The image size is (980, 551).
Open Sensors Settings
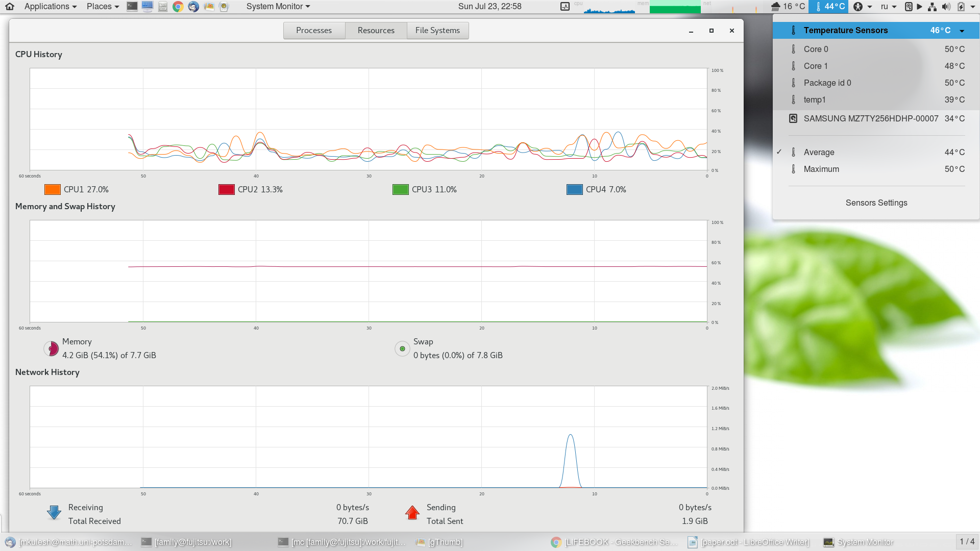coord(876,203)
